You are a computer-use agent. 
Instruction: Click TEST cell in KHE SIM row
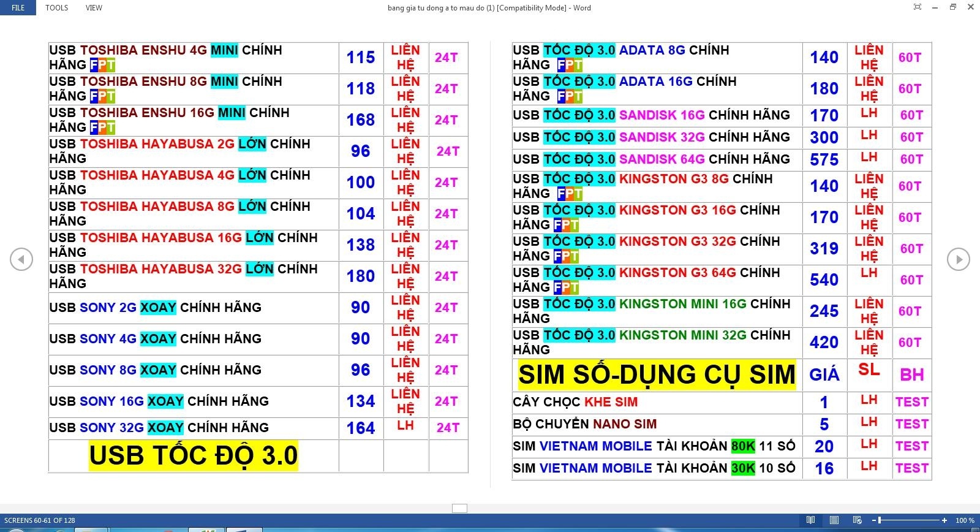(x=912, y=402)
